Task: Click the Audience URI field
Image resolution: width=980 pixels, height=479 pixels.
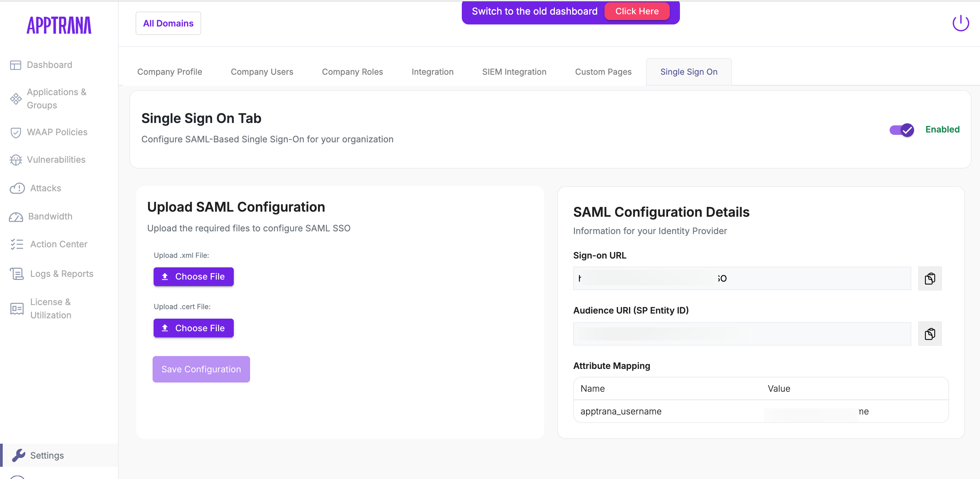Action: click(742, 334)
